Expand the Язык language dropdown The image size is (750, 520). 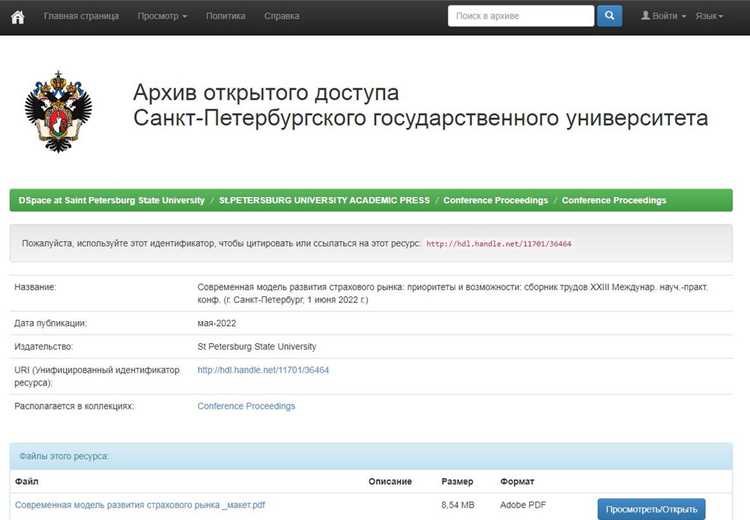pyautogui.click(x=709, y=16)
